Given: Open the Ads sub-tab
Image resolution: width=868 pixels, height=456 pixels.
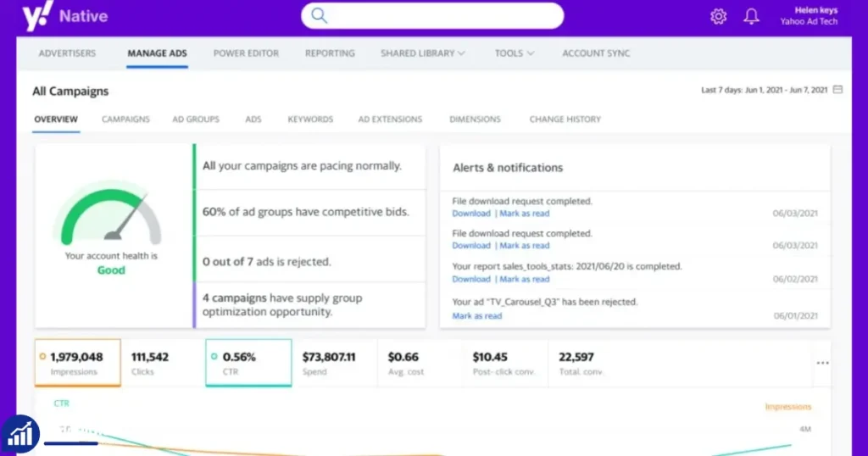Looking at the screenshot, I should 253,119.
